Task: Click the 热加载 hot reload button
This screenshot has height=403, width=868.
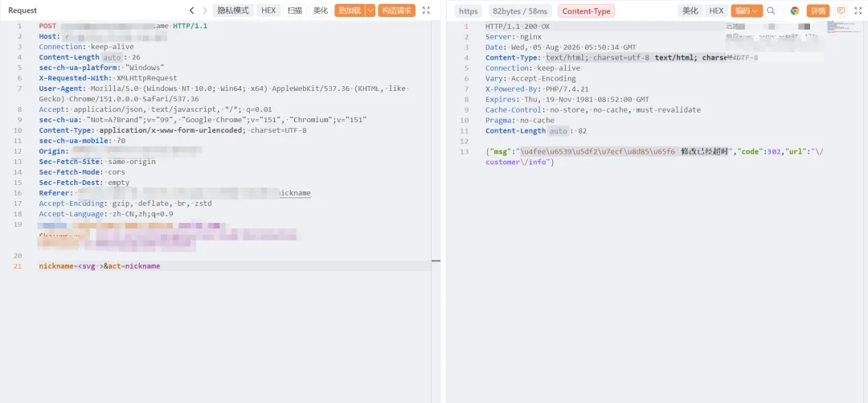Action: (x=350, y=10)
